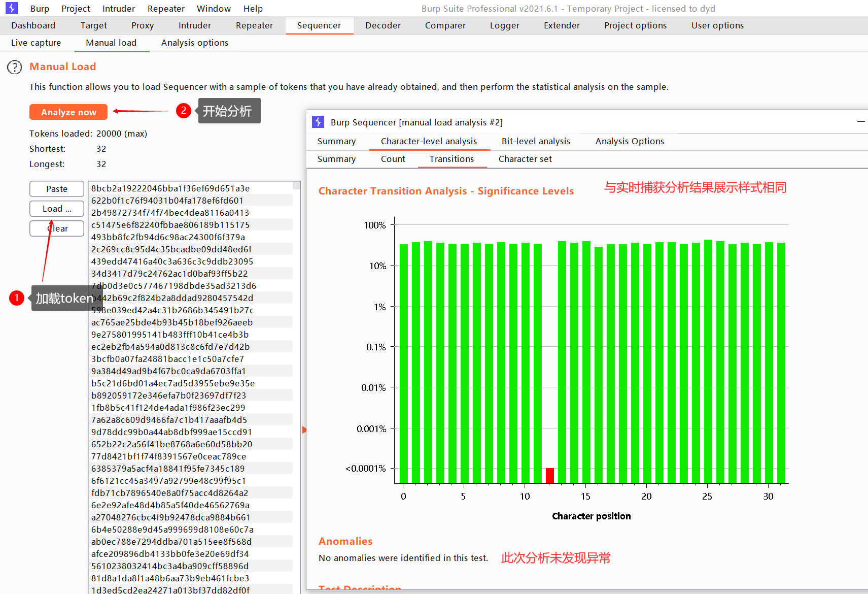868x594 pixels.
Task: Open the Project menu
Action: tap(76, 9)
